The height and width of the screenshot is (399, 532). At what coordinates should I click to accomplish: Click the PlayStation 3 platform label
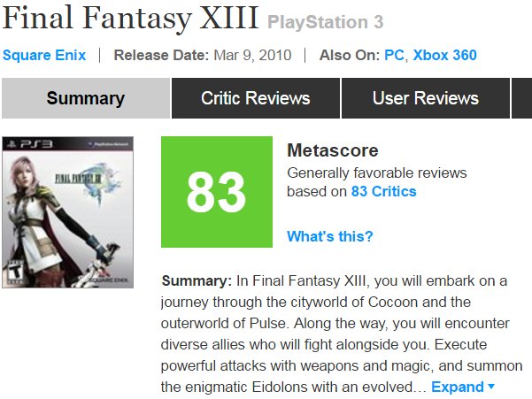pos(326,21)
